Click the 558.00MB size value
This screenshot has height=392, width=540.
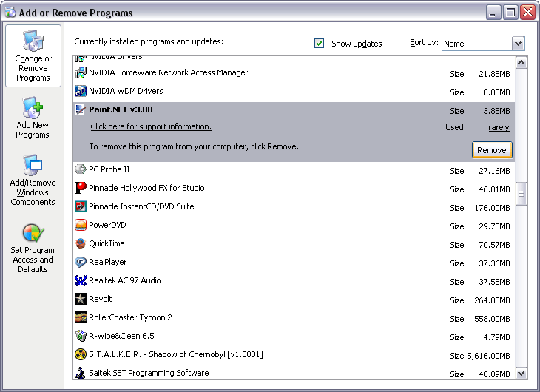(492, 319)
